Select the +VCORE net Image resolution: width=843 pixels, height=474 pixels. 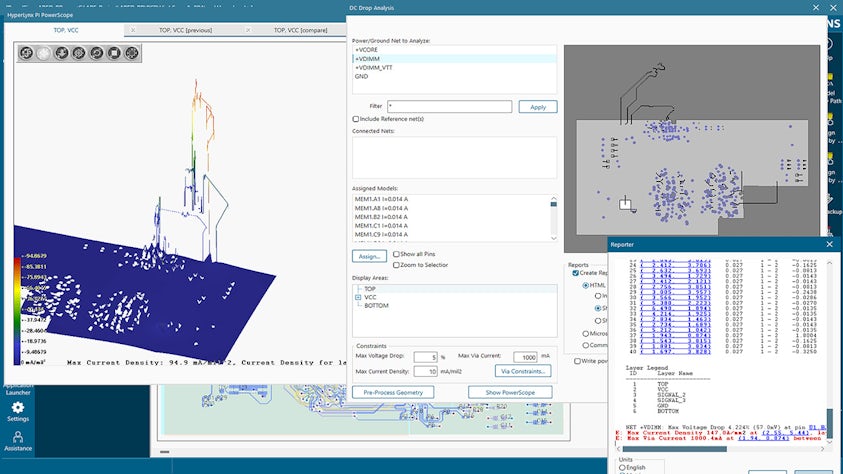[454, 49]
